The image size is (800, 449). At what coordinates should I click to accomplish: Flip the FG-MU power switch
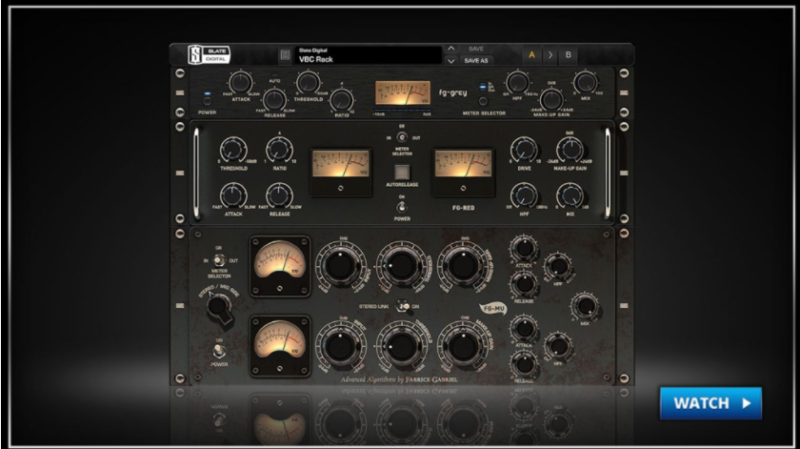(x=216, y=352)
